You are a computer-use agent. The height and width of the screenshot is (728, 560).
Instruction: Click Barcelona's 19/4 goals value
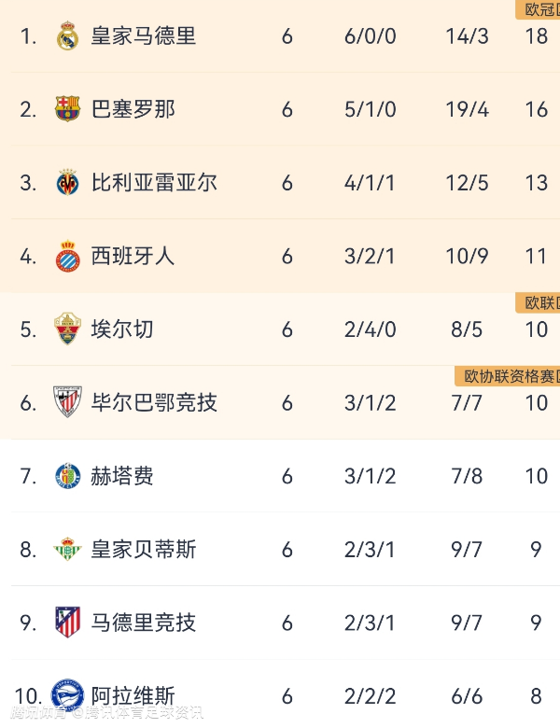[x=467, y=109]
